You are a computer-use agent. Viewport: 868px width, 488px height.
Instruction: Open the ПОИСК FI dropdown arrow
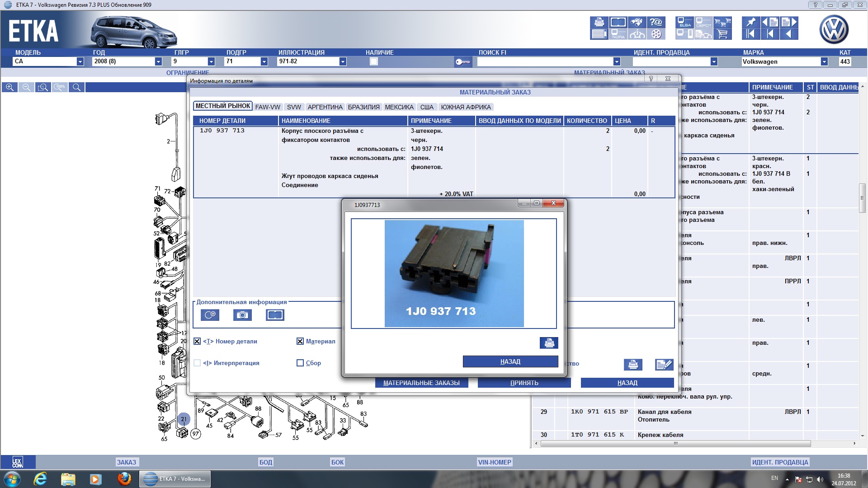pyautogui.click(x=617, y=61)
